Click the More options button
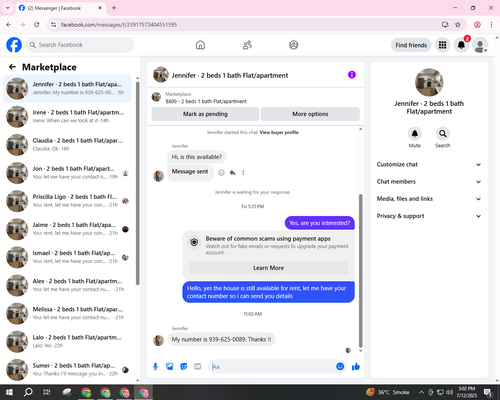Image resolution: width=500 pixels, height=400 pixels. coord(310,114)
